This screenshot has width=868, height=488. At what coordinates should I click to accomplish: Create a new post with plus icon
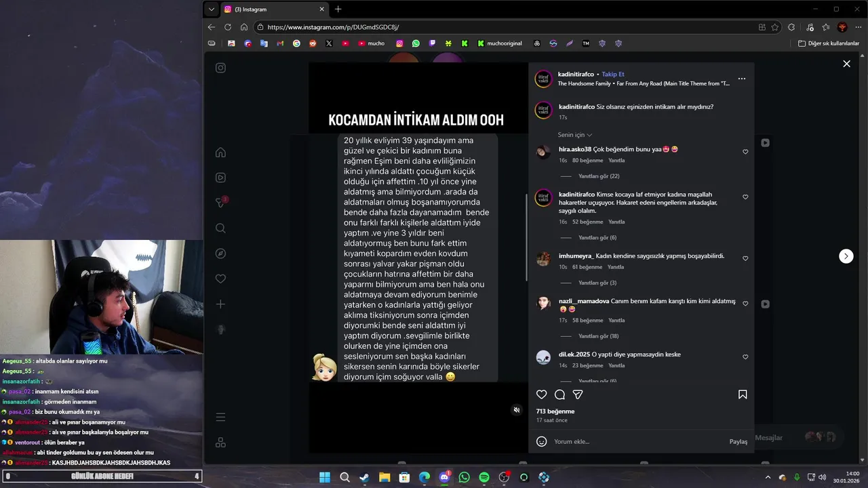(x=220, y=304)
